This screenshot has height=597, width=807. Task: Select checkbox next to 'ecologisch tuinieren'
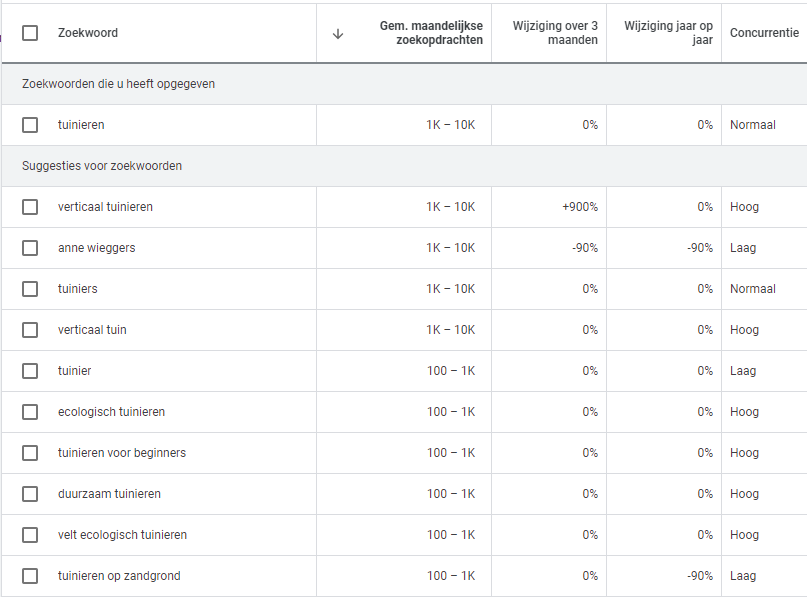30,412
